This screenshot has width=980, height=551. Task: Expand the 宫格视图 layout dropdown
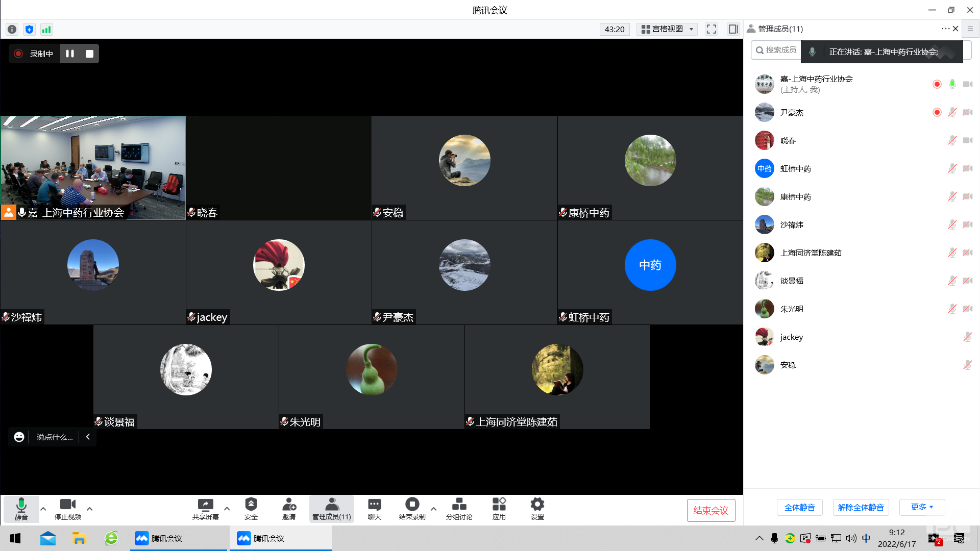668,29
